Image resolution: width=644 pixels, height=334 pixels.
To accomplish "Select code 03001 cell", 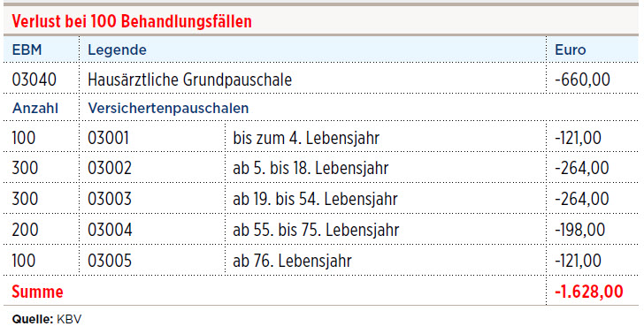I will click(x=109, y=138).
